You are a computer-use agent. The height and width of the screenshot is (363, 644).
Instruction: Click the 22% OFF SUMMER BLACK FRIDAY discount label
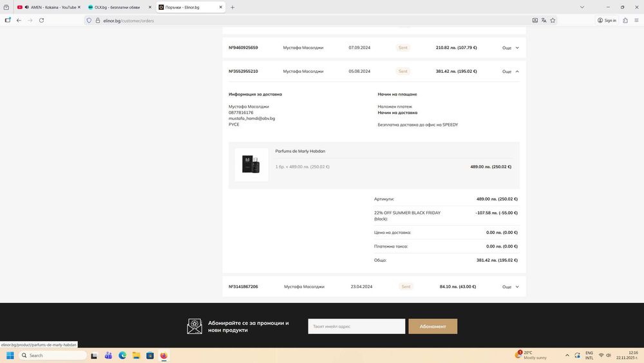tap(407, 216)
